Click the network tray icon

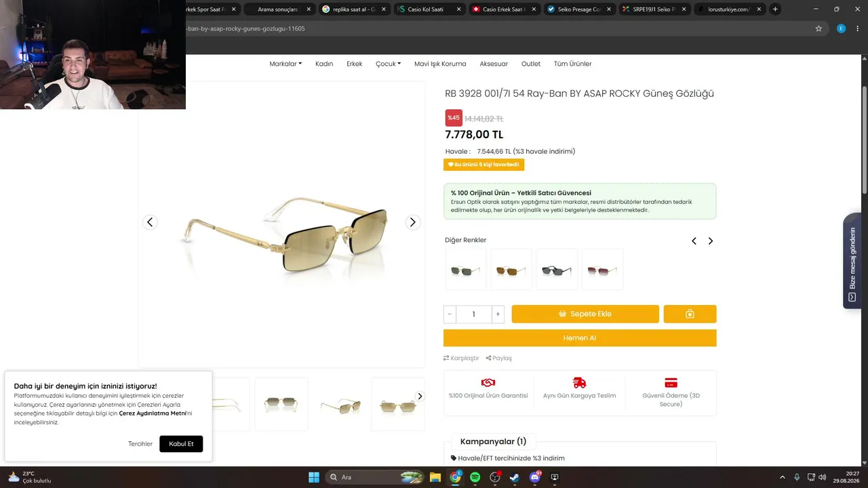[810, 477]
